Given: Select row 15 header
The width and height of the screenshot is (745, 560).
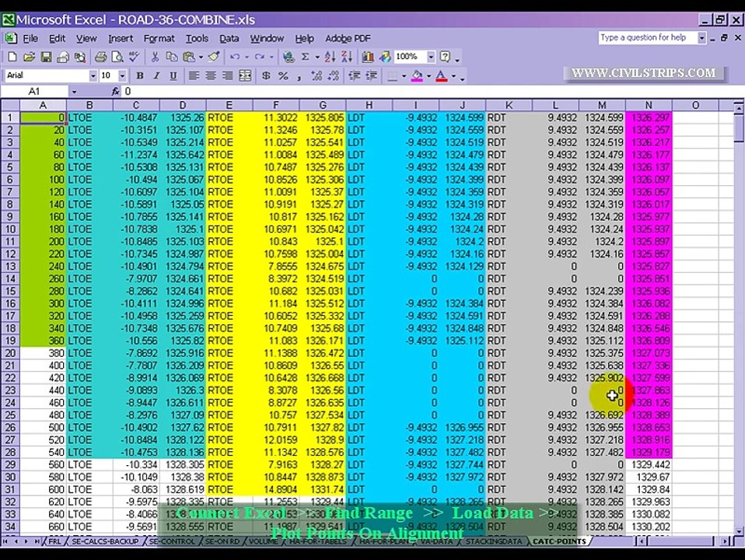Looking at the screenshot, I should click(10, 291).
